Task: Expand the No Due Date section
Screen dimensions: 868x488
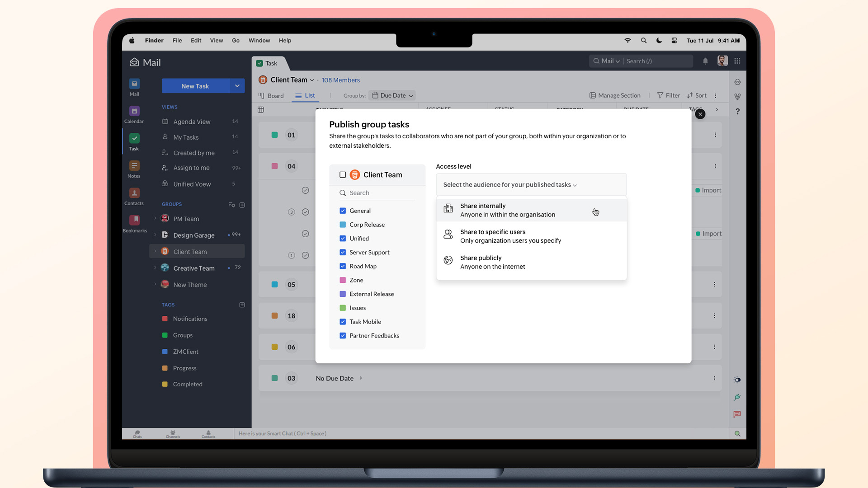Action: pos(361,378)
